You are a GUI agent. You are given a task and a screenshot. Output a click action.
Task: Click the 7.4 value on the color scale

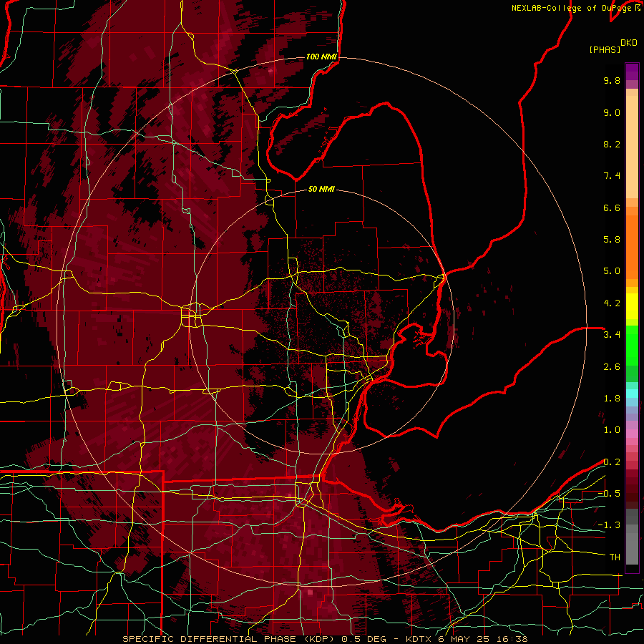tap(612, 176)
